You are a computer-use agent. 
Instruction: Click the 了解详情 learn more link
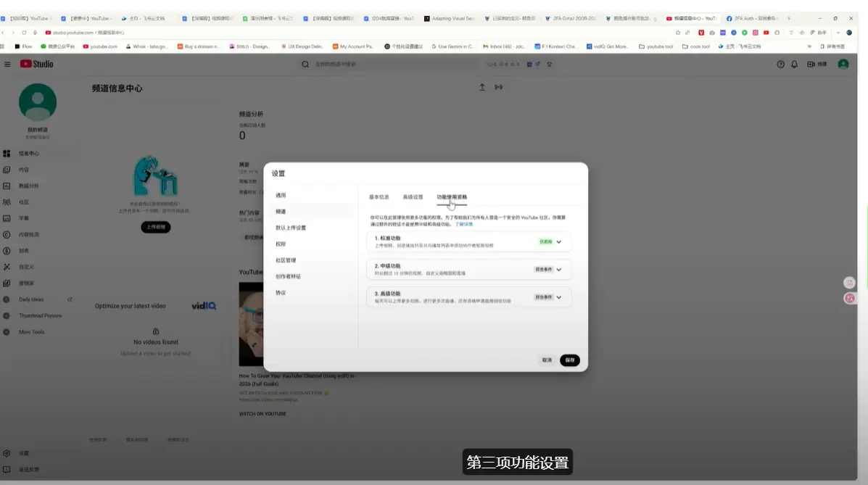click(464, 224)
